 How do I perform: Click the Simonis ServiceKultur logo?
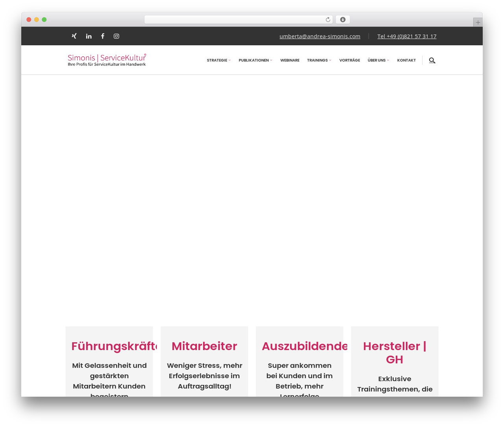(x=107, y=60)
